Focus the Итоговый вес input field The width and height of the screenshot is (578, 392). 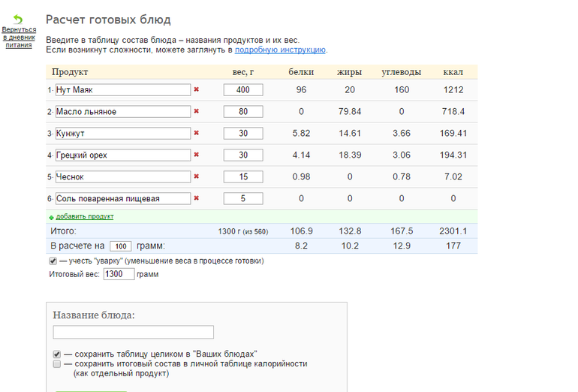coord(119,274)
